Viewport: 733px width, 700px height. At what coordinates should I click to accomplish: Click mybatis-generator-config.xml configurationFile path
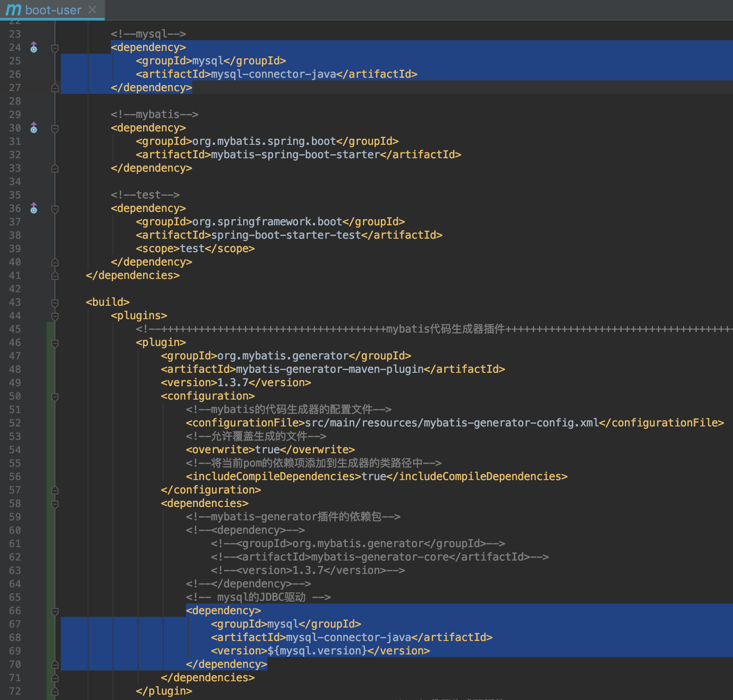coord(452,423)
